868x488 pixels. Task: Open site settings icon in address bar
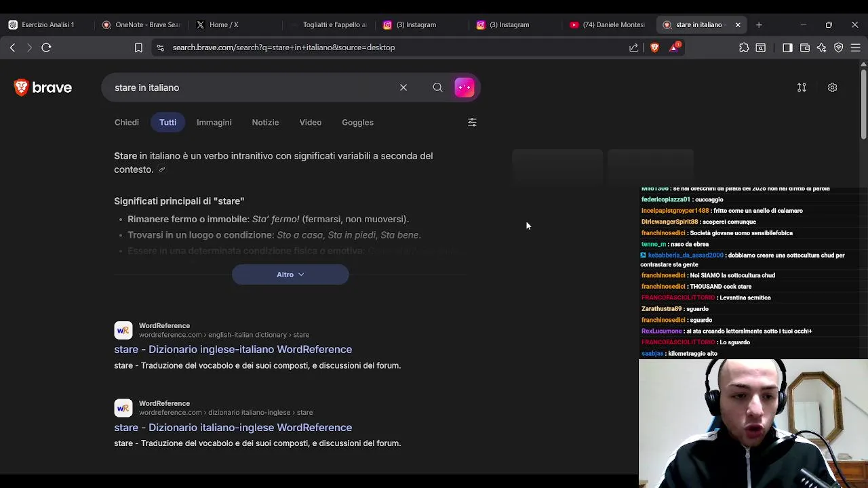[x=160, y=47]
